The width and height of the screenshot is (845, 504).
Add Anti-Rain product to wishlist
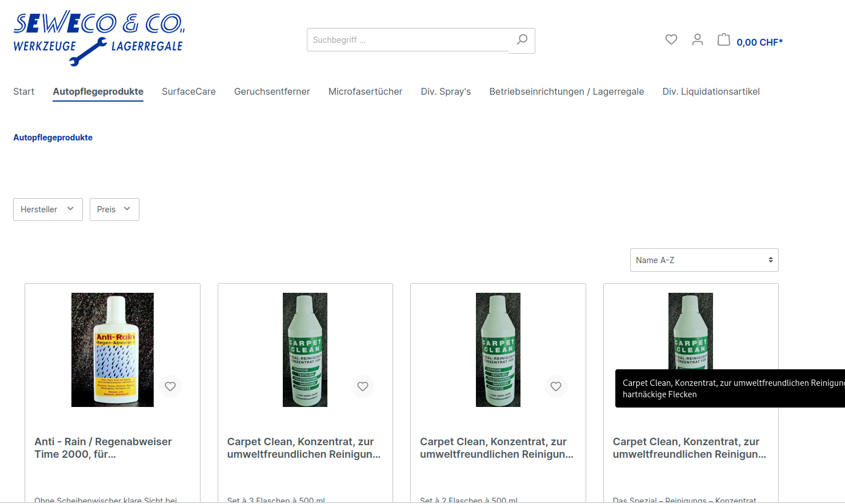click(170, 386)
